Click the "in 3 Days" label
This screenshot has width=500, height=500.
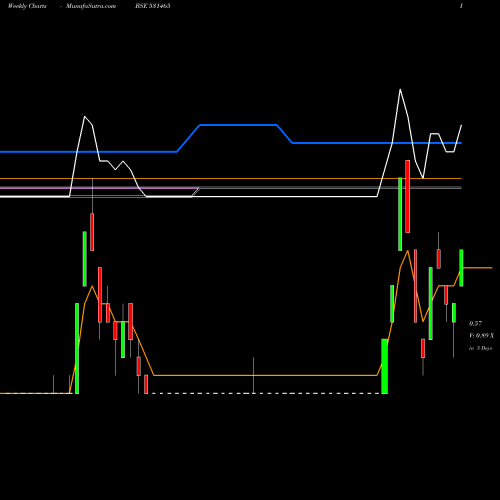coord(480,348)
